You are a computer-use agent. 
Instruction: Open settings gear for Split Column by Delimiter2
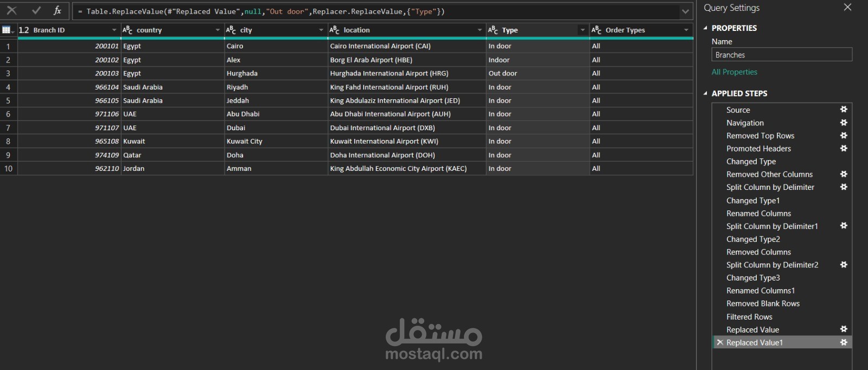click(x=844, y=265)
